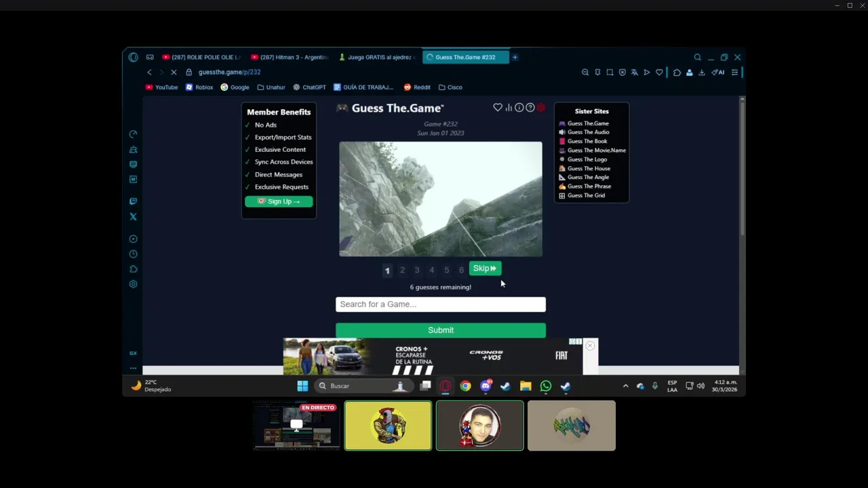Screen dimensions: 868x488
Task: Close the bottom banner advertisement
Action: point(590,346)
